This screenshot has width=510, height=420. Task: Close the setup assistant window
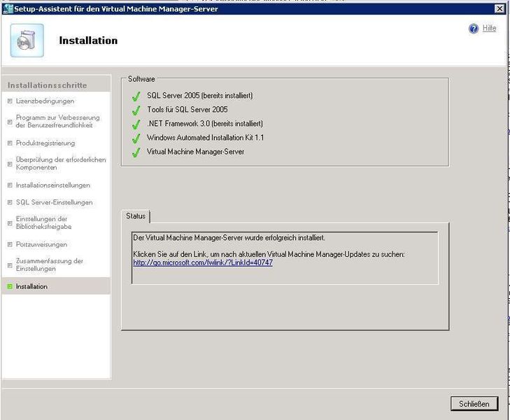[x=500, y=9]
